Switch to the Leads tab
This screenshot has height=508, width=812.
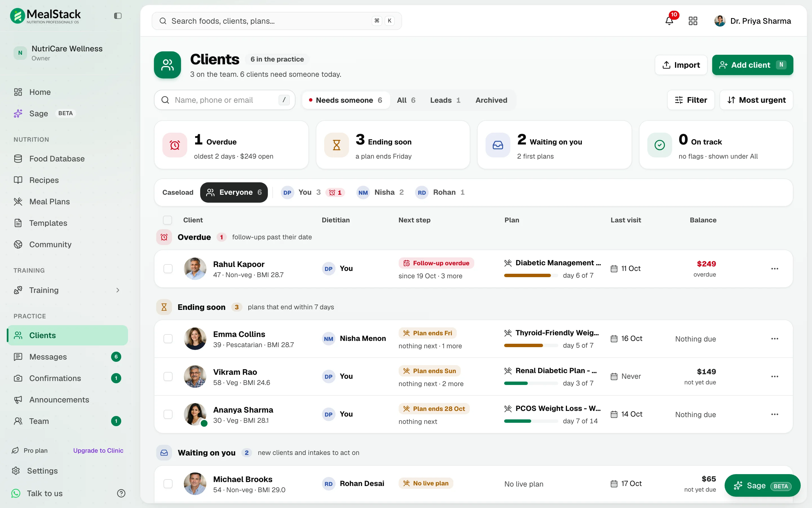pos(445,100)
